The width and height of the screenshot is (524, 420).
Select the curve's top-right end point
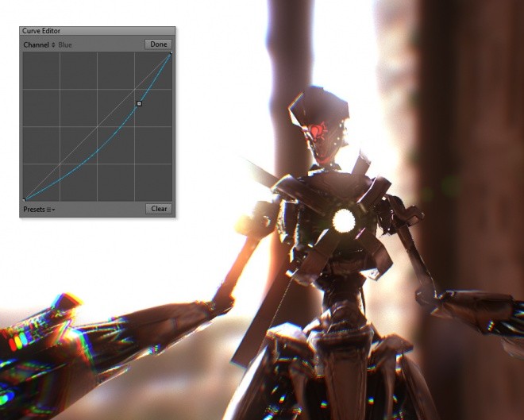click(171, 52)
